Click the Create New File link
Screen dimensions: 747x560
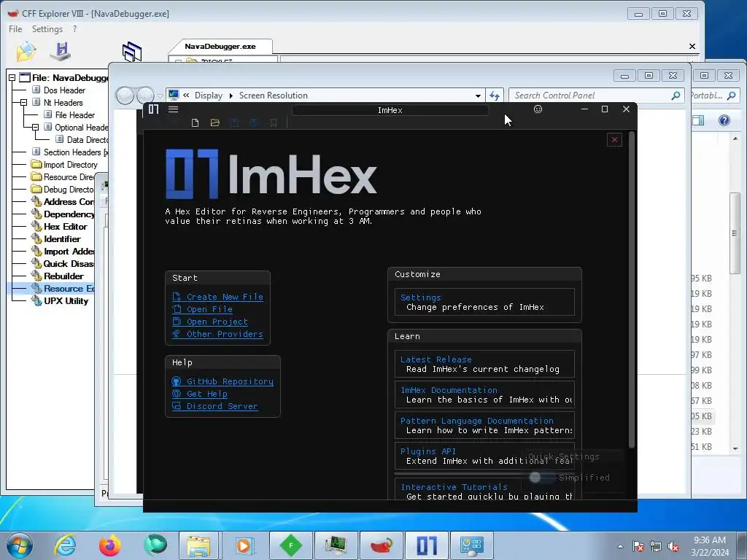[217, 297]
